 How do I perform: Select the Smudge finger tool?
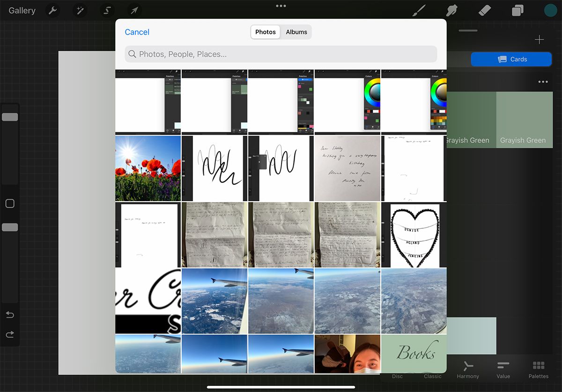(x=451, y=10)
